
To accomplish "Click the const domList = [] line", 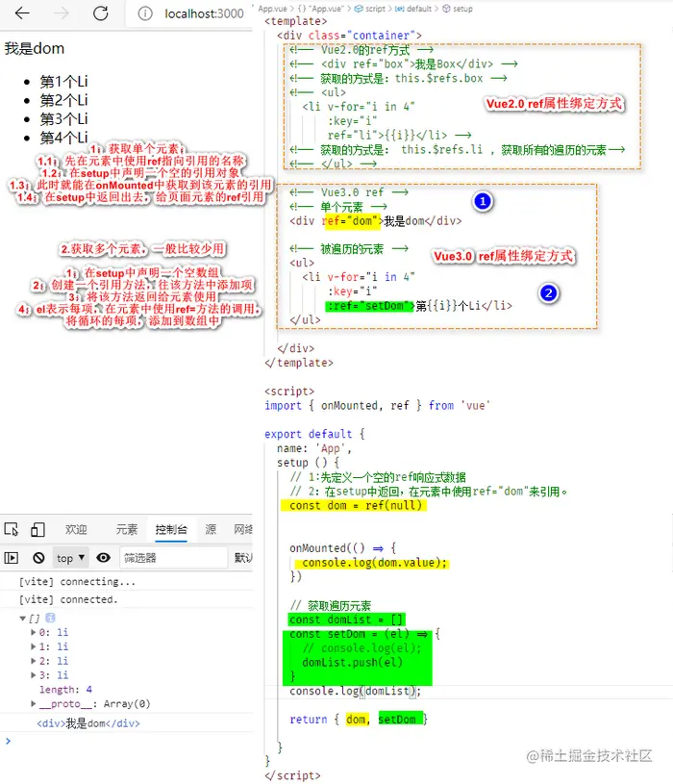I will tap(346, 620).
